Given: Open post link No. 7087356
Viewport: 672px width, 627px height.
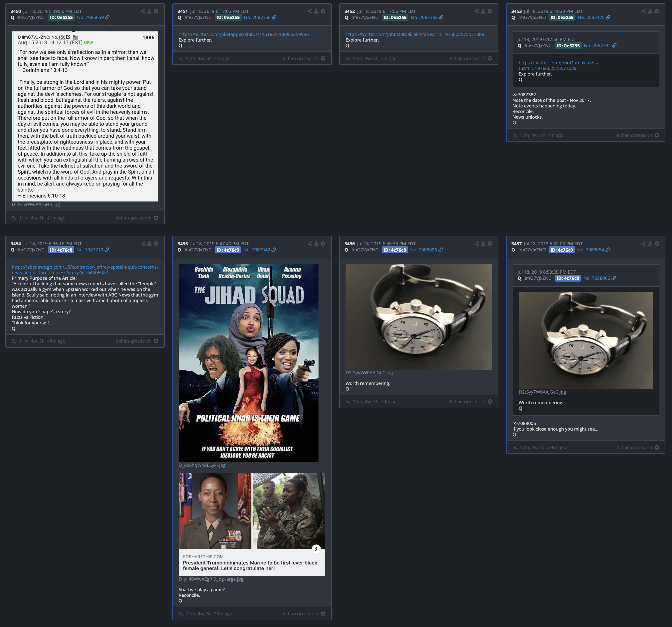Looking at the screenshot, I should (x=260, y=17).
